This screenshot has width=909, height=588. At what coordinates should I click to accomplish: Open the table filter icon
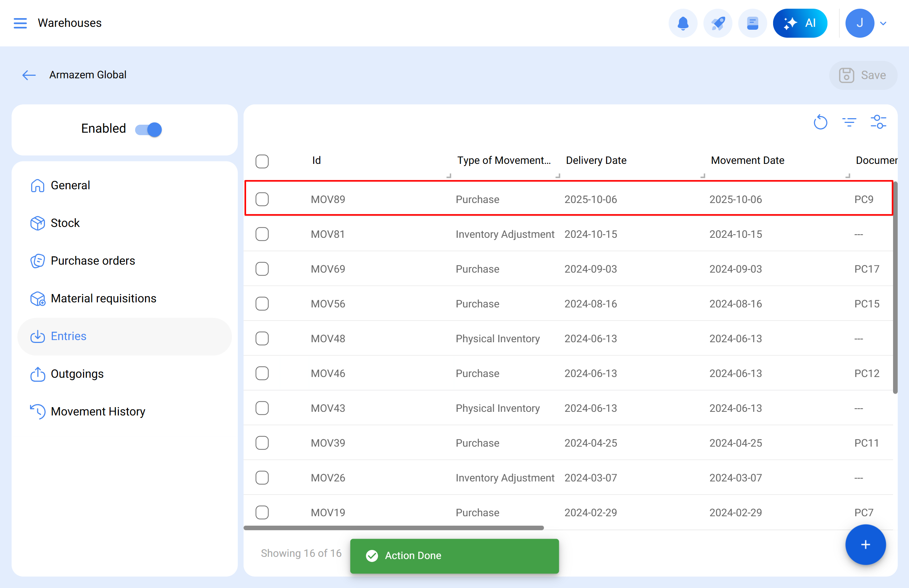850,122
